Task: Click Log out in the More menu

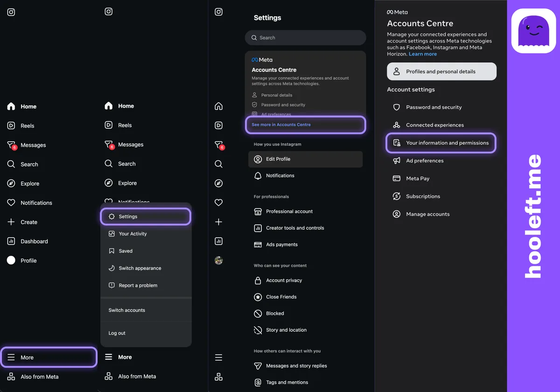Action: click(146, 333)
